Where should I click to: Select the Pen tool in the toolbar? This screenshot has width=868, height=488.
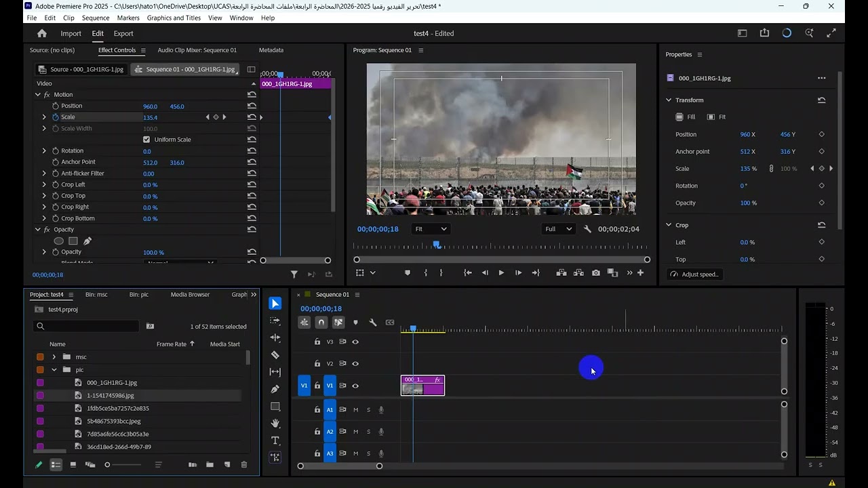[275, 389]
